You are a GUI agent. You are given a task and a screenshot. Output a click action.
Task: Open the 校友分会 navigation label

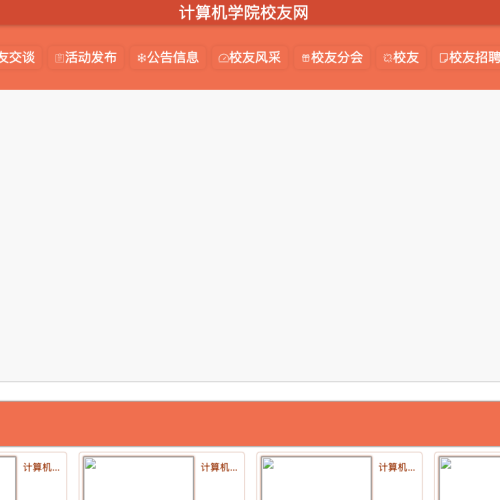(337, 57)
